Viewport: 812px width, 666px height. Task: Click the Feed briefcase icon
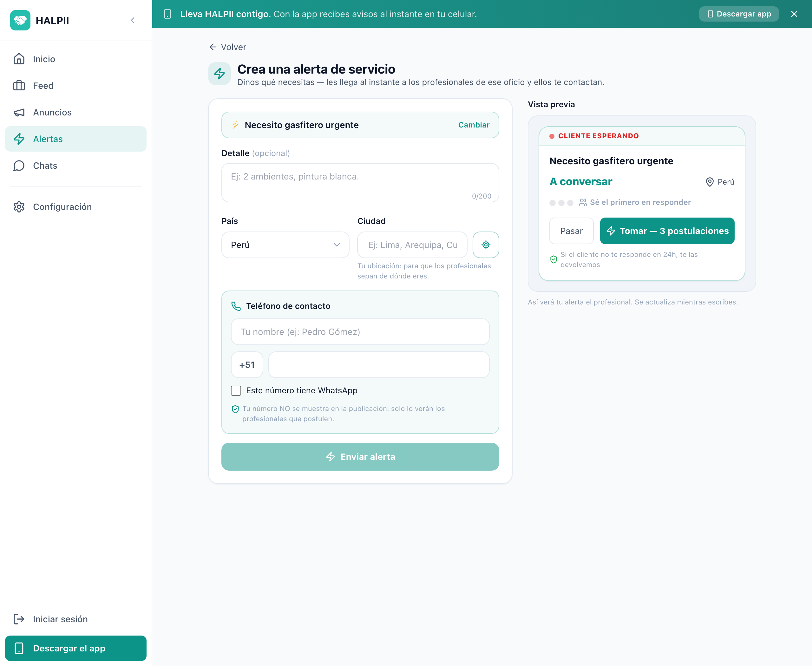[x=19, y=86]
